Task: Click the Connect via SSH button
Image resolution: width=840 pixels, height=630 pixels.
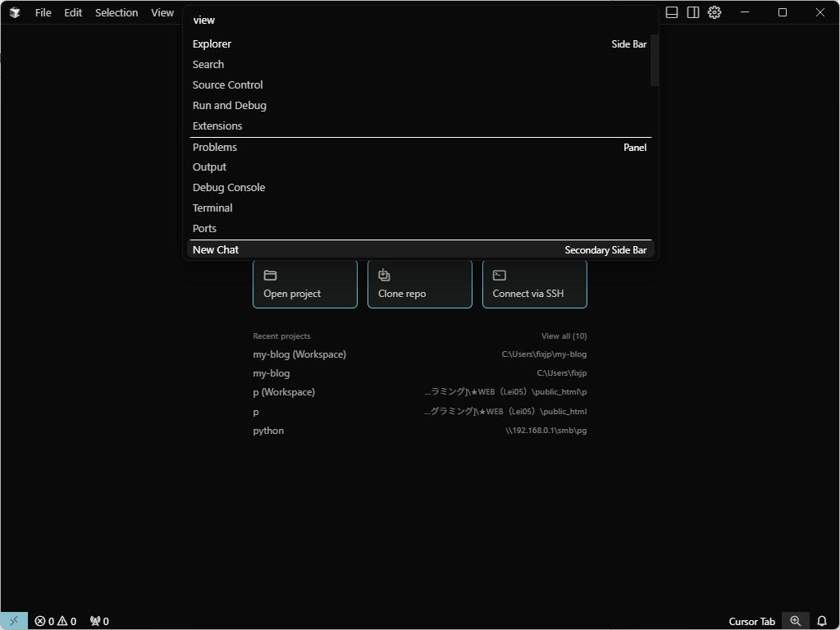Action: (534, 284)
